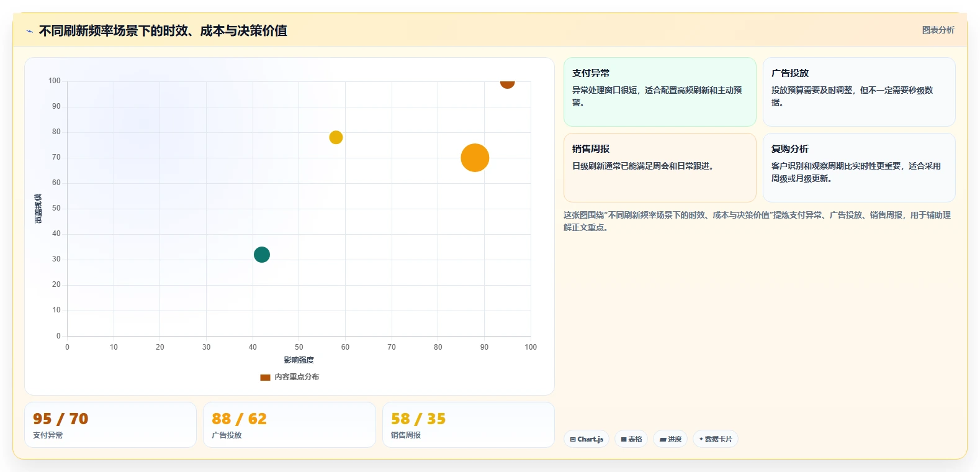Click the 进度 tag chip
This screenshot has width=980, height=472.
[670, 439]
